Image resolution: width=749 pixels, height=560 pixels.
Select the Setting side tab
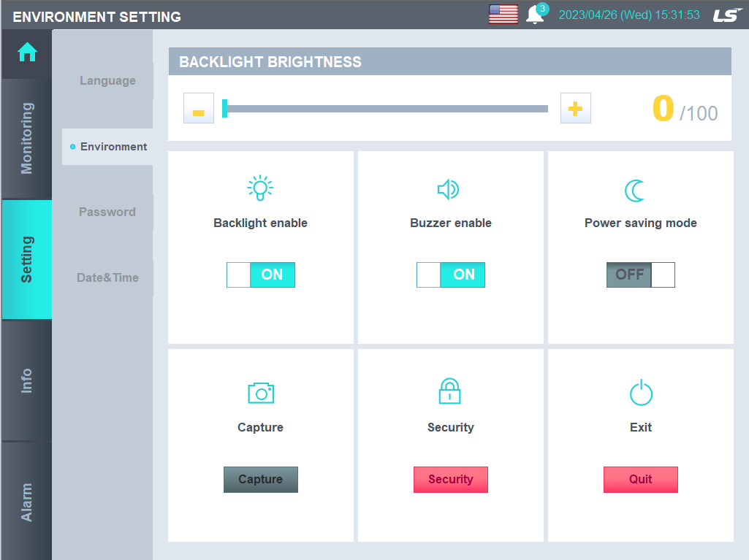click(27, 259)
